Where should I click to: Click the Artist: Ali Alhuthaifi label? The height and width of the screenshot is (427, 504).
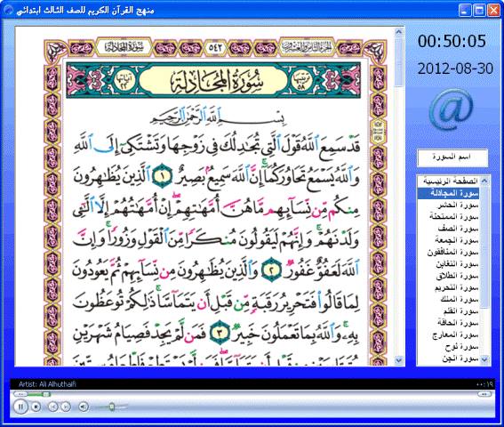(47, 384)
